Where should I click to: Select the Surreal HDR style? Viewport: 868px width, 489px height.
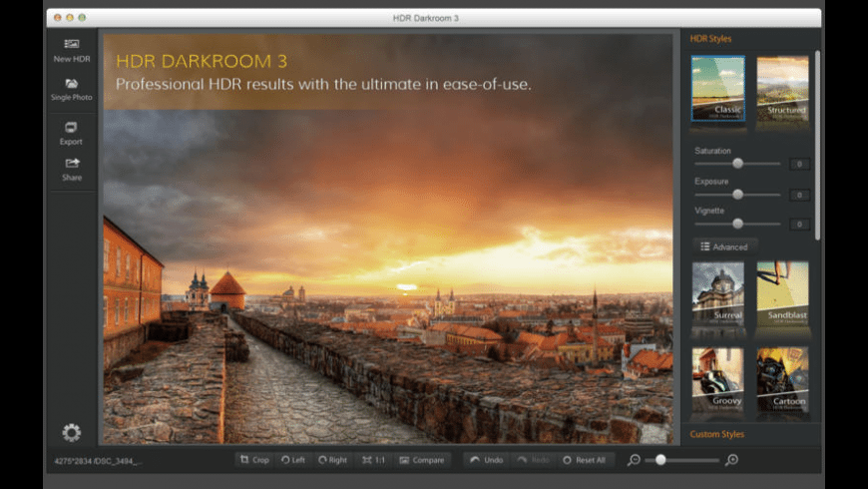718,294
